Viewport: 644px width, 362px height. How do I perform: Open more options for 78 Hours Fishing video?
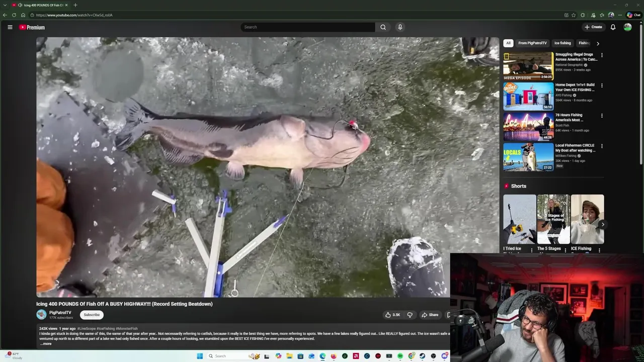point(602,116)
